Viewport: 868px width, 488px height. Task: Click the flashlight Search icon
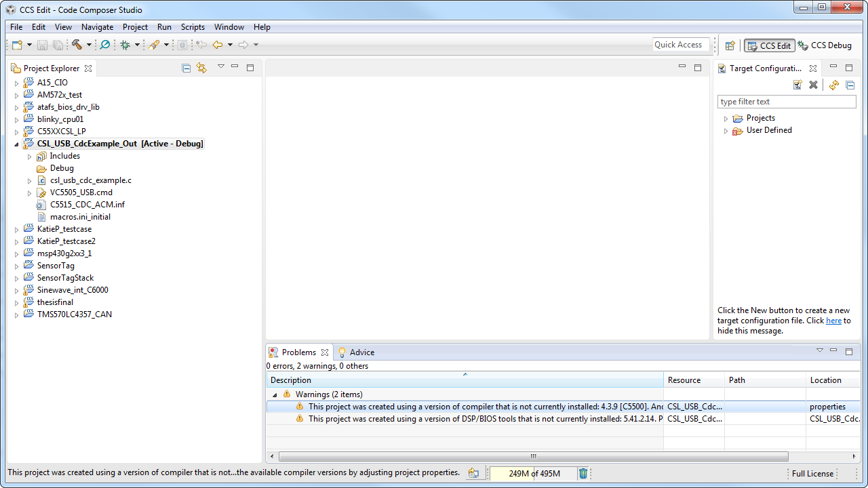tap(155, 45)
